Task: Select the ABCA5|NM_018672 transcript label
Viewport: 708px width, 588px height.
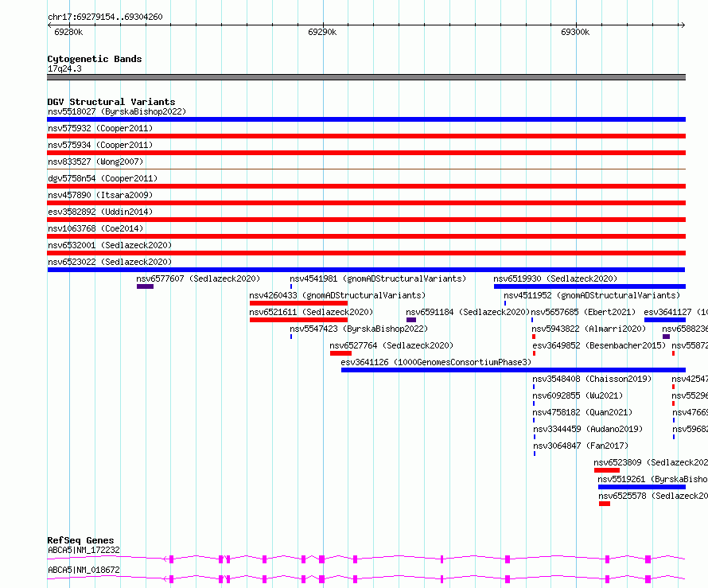Action: click(84, 570)
